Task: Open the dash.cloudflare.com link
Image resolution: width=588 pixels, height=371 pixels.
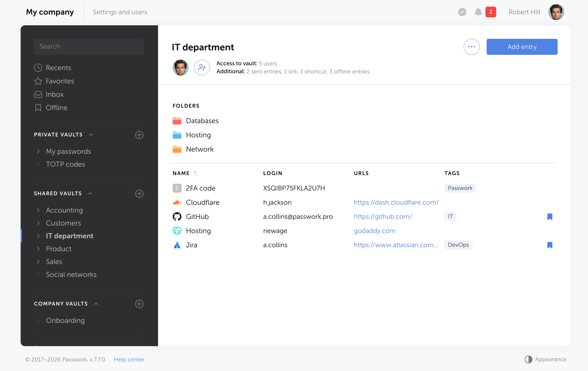Action: [x=396, y=203]
